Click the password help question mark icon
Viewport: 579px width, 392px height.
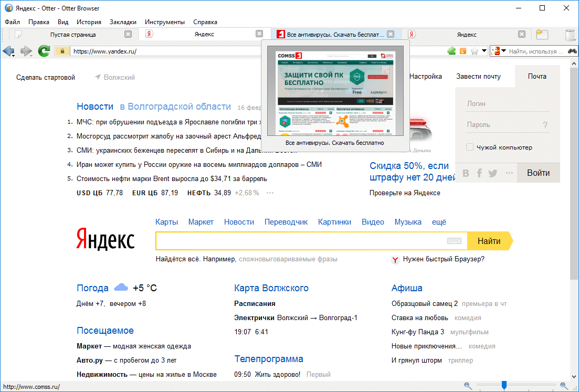545,125
